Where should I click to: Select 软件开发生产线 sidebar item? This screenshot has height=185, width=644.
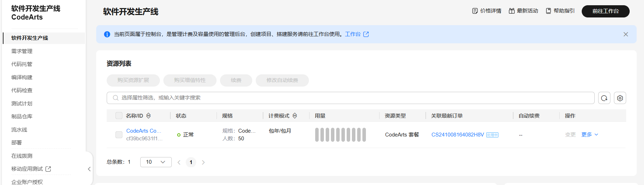(44, 38)
